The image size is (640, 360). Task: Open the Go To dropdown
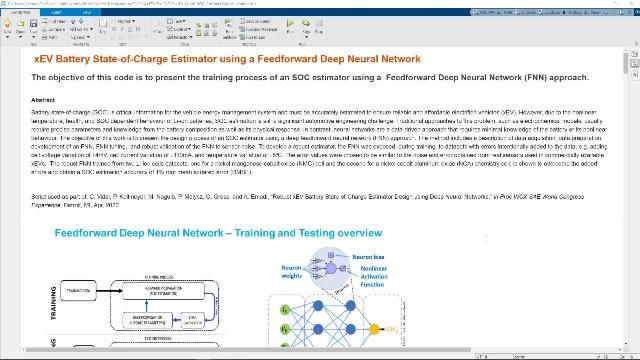tap(81, 29)
